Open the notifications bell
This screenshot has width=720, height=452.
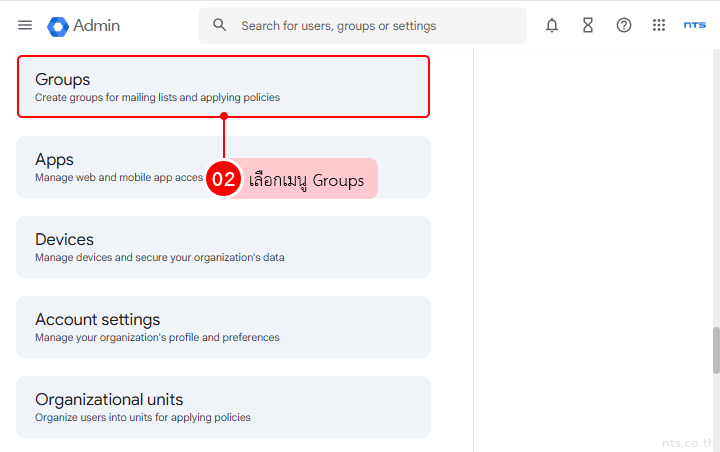pos(552,25)
